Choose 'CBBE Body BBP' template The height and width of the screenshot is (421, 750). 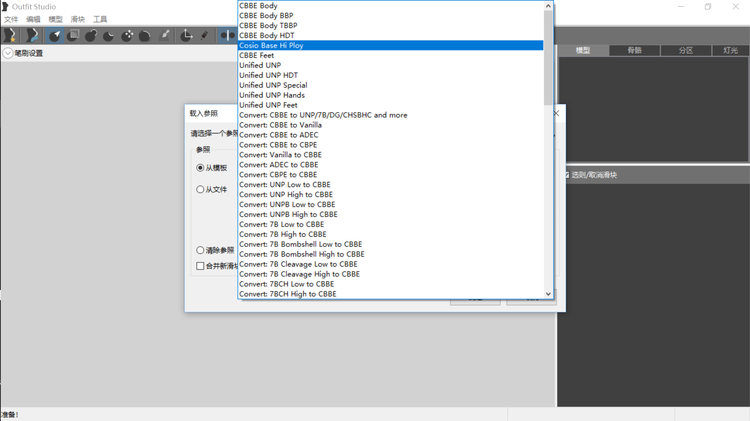(x=391, y=16)
